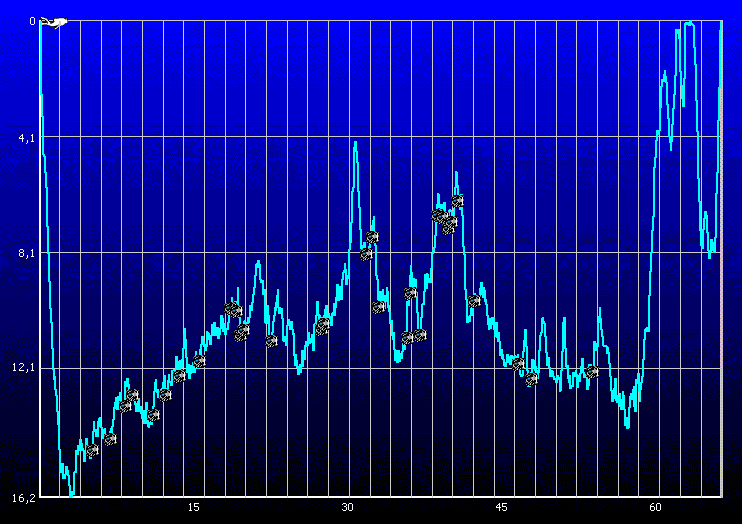This screenshot has width=742, height=524.
Task: Click the time axis label 45
Action: pyautogui.click(x=501, y=507)
